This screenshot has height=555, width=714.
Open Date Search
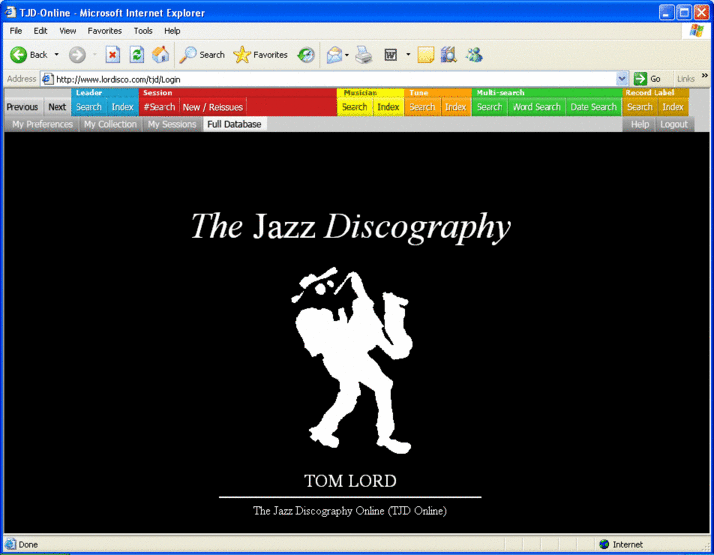(x=593, y=107)
